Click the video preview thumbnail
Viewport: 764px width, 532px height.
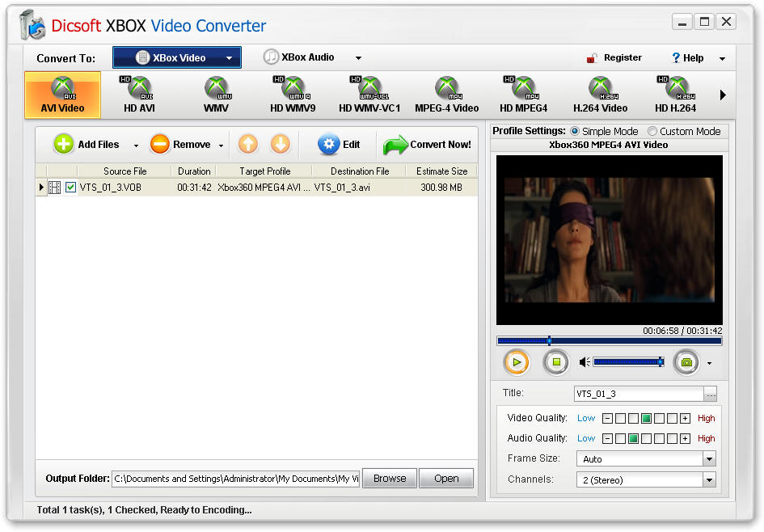click(x=609, y=239)
